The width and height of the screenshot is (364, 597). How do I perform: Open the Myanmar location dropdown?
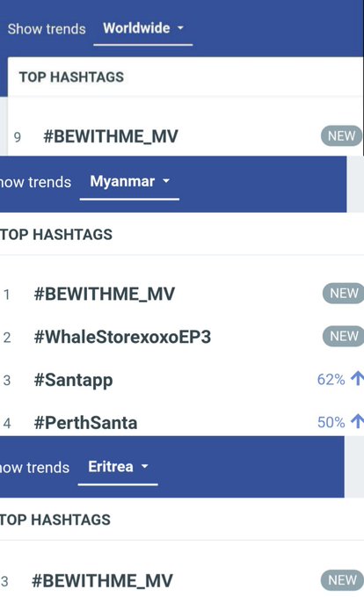click(129, 182)
